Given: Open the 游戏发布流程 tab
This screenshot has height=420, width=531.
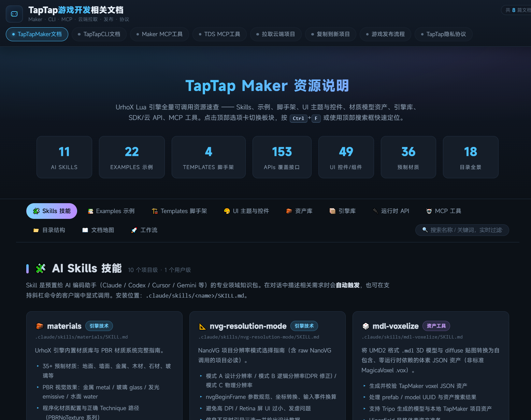Looking at the screenshot, I should (x=386, y=34).
